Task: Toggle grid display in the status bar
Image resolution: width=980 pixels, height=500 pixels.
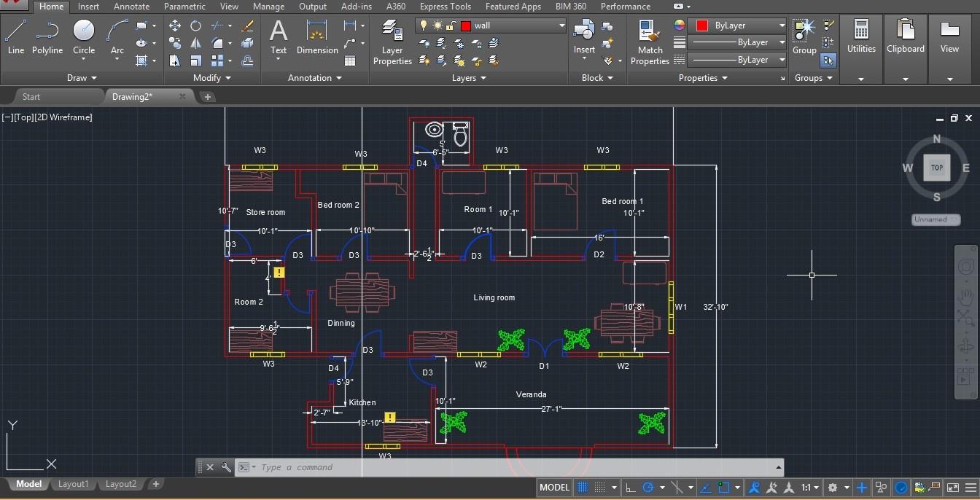Action: [x=581, y=487]
